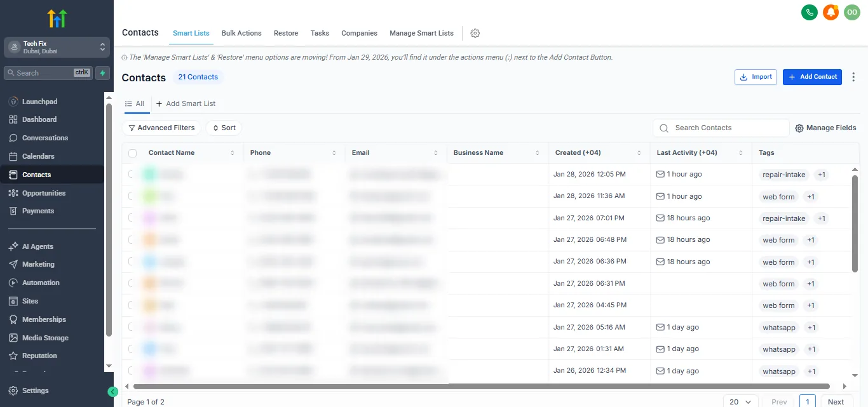This screenshot has height=407, width=868.
Task: Sort by the Email column arrows
Action: 436,153
